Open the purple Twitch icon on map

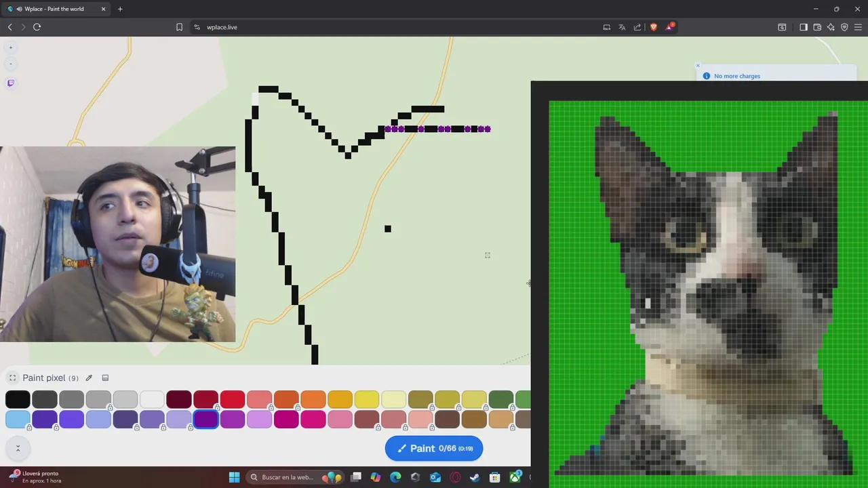click(10, 83)
